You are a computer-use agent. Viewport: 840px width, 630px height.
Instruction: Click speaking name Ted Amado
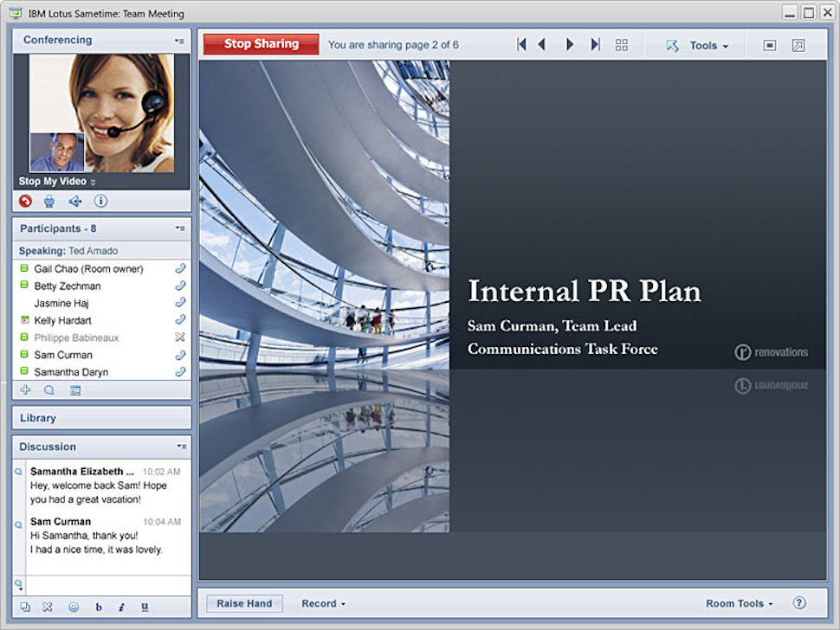pyautogui.click(x=94, y=251)
